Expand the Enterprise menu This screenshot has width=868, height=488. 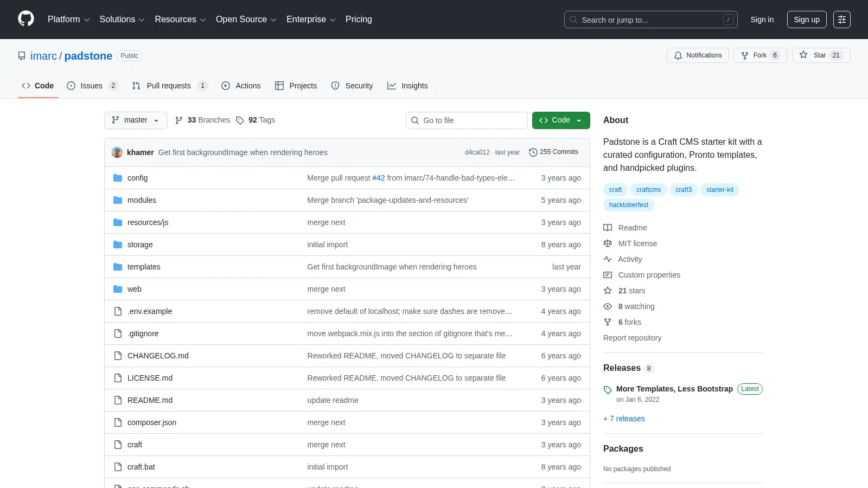point(311,20)
